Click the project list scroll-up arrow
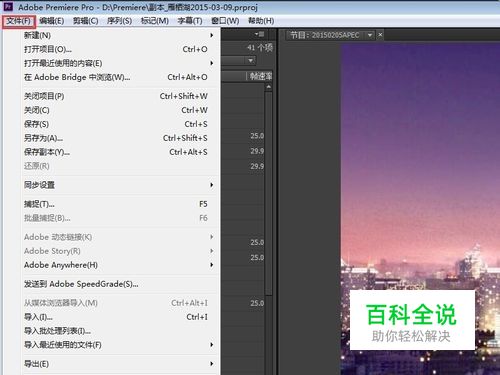The image size is (500, 375). 269,87
